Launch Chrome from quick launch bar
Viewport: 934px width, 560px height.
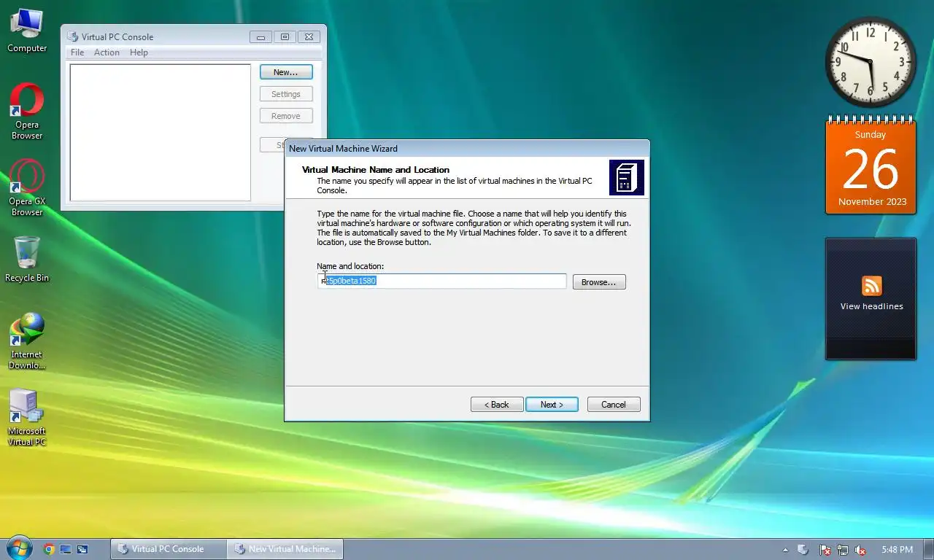point(49,549)
